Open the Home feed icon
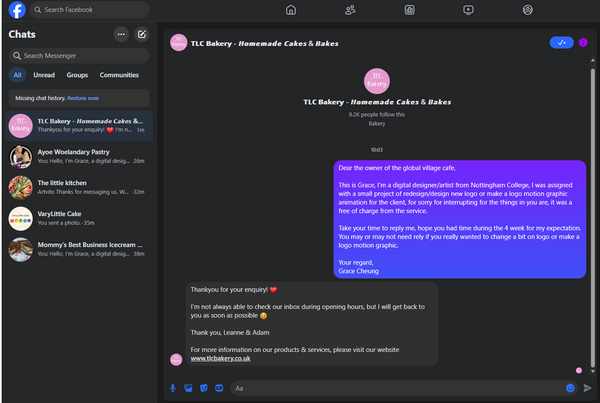Image resolution: width=600 pixels, height=403 pixels. 291,10
